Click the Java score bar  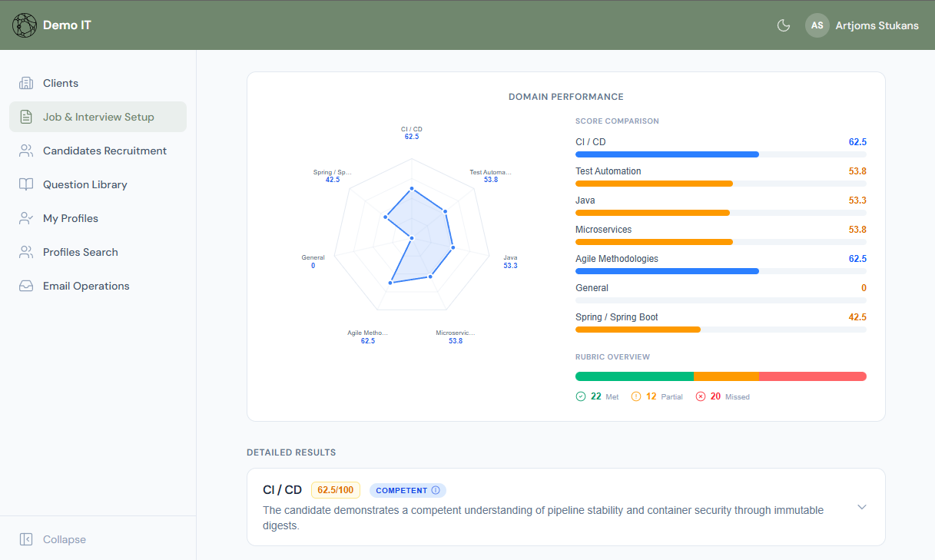pyautogui.click(x=721, y=213)
